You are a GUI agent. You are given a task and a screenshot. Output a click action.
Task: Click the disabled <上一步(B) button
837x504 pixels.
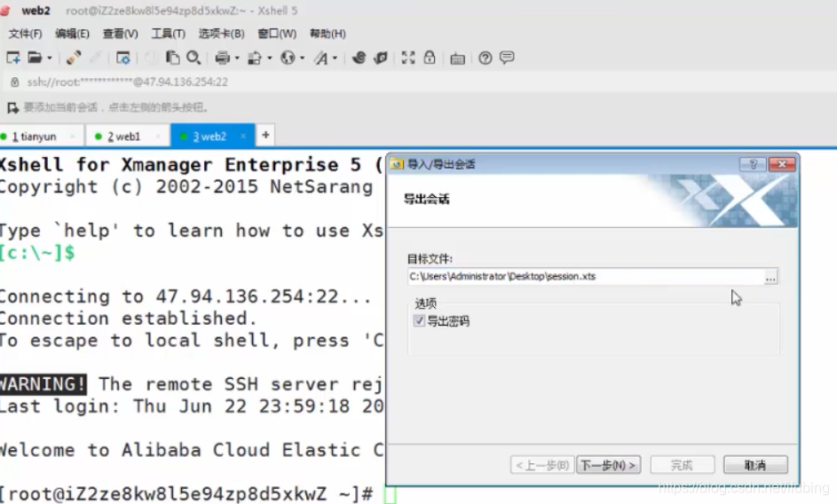click(543, 465)
